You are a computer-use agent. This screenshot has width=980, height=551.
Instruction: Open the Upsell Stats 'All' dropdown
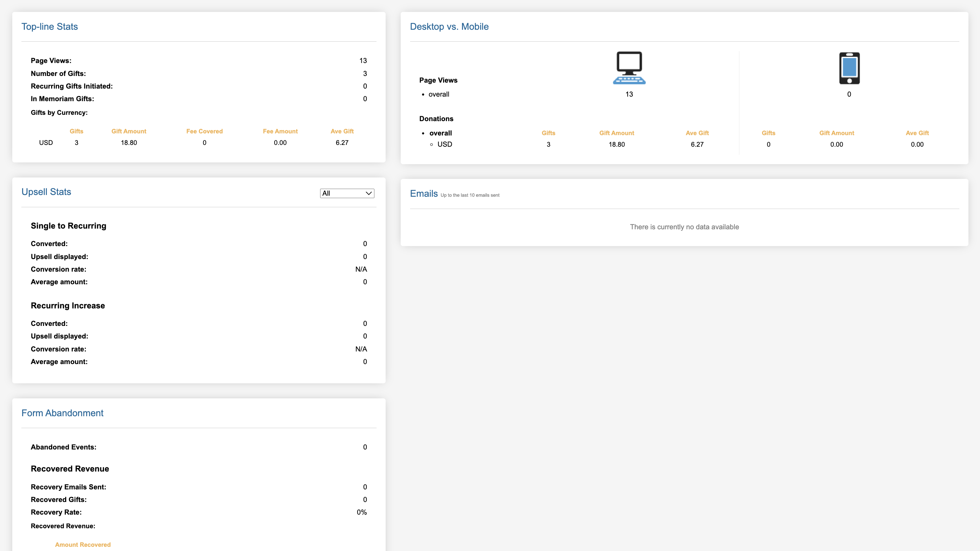[347, 193]
